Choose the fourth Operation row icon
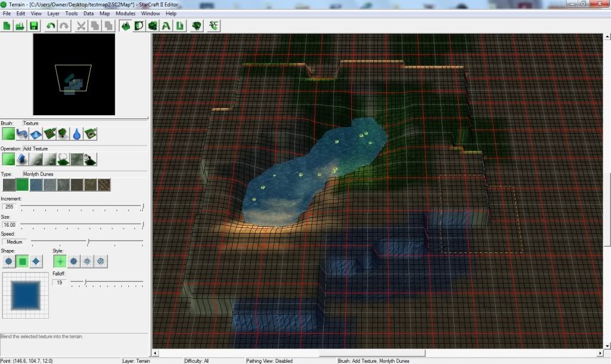 pos(50,159)
